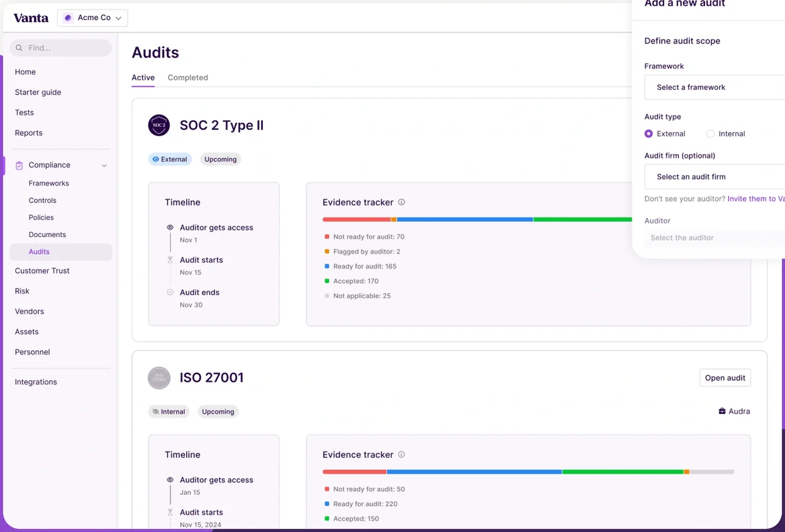Click the External tag on SOC 2
Screen dimensions: 785x532
[170, 159]
